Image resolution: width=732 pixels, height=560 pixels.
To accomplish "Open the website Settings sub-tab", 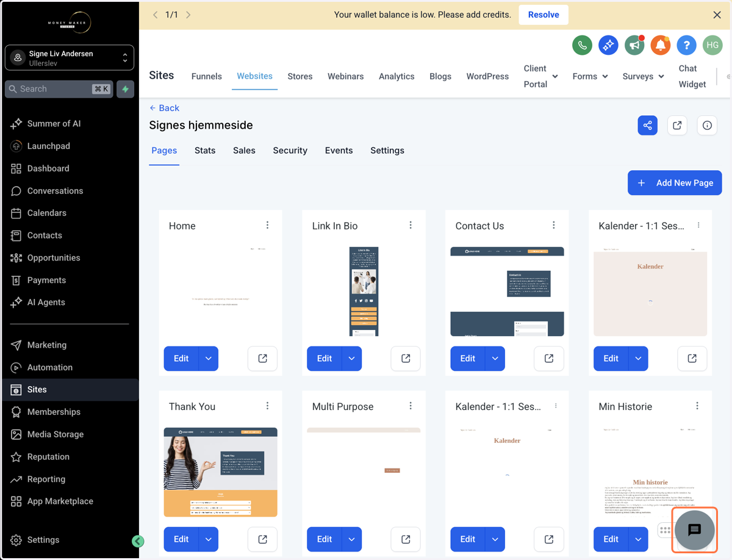I will 387,151.
